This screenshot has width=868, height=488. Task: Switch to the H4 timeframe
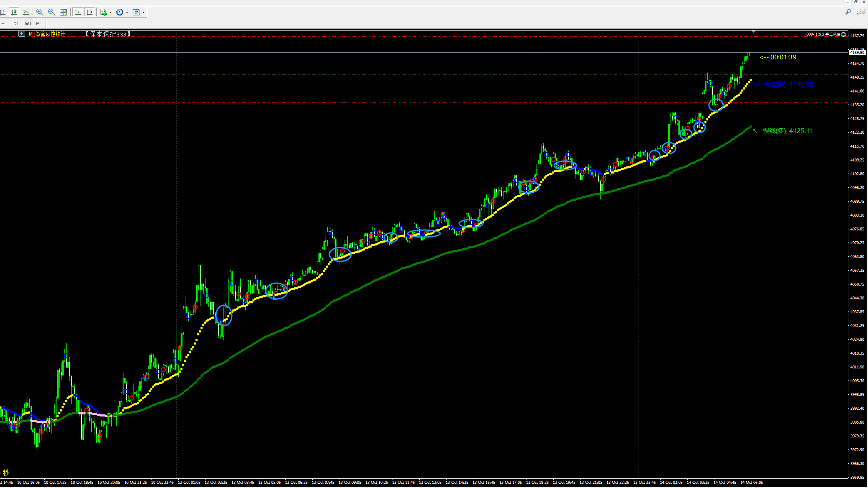tap(4, 23)
